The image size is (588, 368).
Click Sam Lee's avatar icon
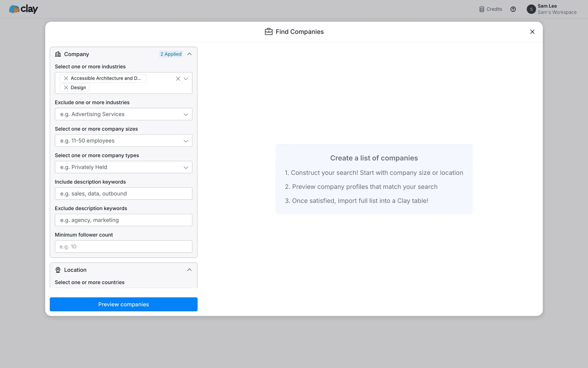coord(531,9)
